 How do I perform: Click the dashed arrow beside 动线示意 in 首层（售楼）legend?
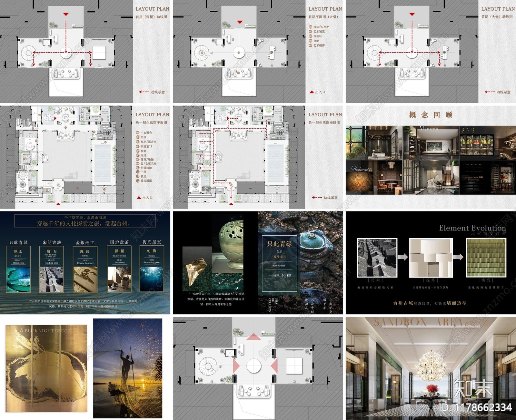click(144, 92)
